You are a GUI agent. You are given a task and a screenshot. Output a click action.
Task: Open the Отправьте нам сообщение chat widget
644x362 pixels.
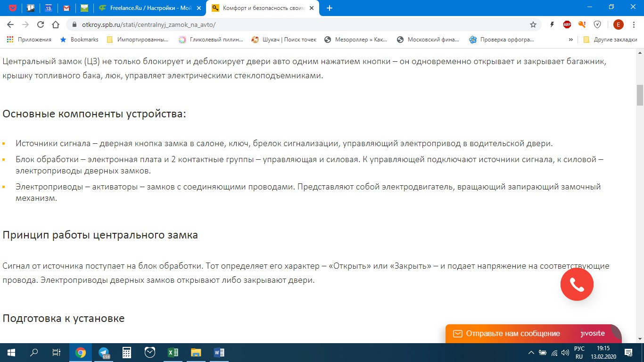[x=533, y=334]
